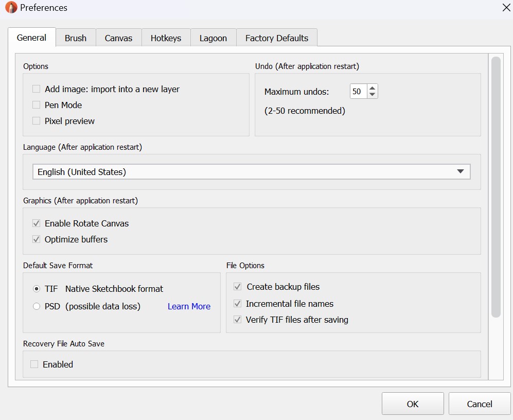Open the Language dropdown list
This screenshot has width=513, height=420.
(251, 172)
